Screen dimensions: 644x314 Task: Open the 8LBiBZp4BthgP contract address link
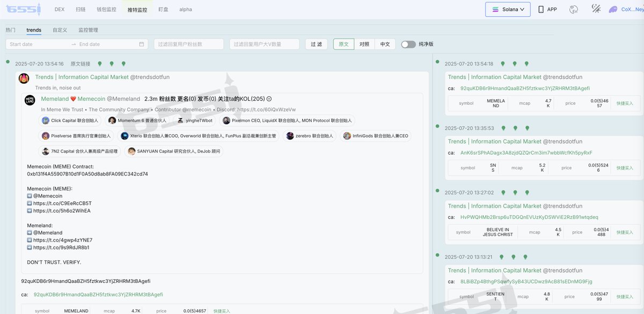coord(526,281)
